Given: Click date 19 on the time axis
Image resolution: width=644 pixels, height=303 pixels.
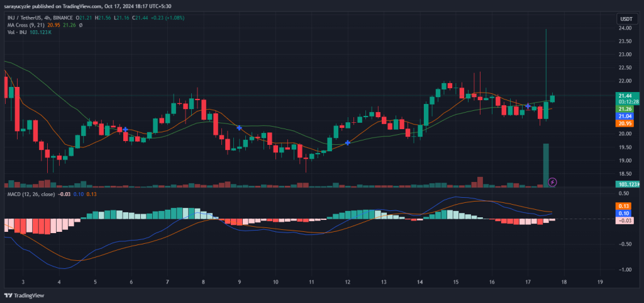Looking at the screenshot, I should [600, 281].
